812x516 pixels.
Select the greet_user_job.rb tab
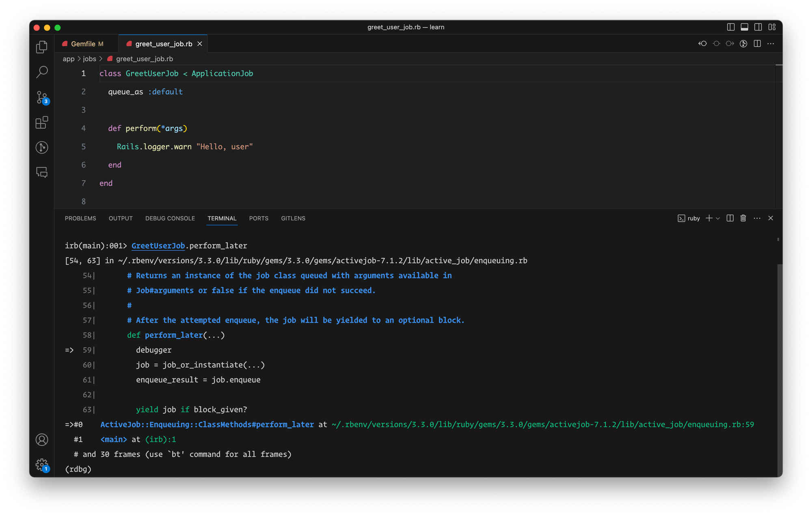[164, 44]
